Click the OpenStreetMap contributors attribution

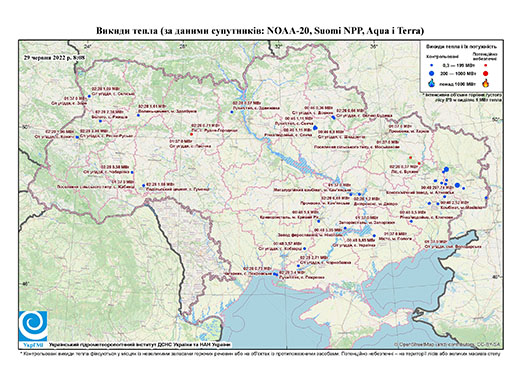pyautogui.click(x=448, y=344)
